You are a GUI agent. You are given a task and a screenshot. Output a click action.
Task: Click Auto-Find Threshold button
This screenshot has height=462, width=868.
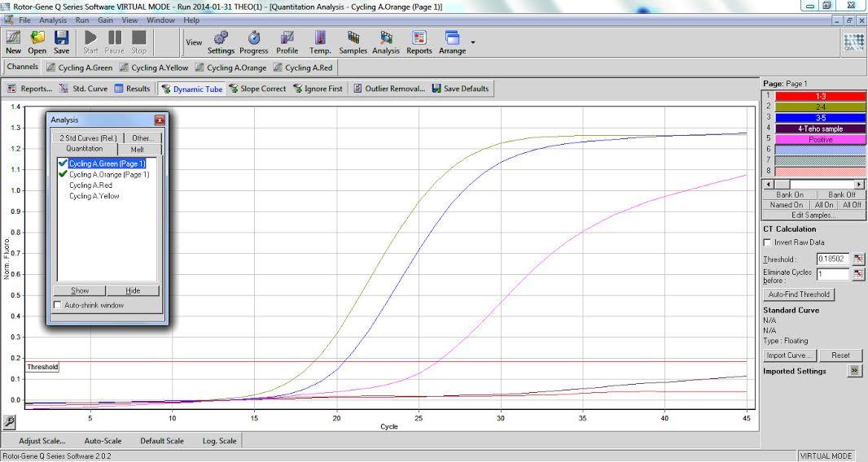(799, 294)
